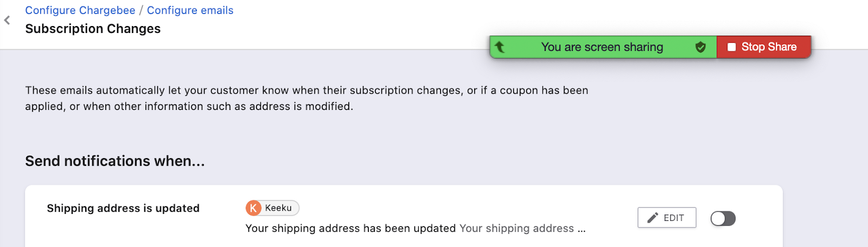
Task: Select "Shipping address is updated" label
Action: 123,209
